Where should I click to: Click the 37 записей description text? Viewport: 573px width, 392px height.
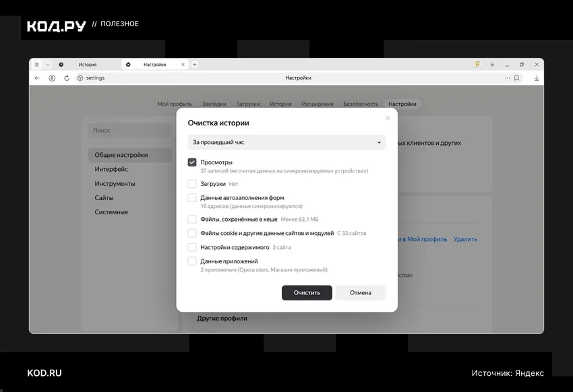pos(284,171)
